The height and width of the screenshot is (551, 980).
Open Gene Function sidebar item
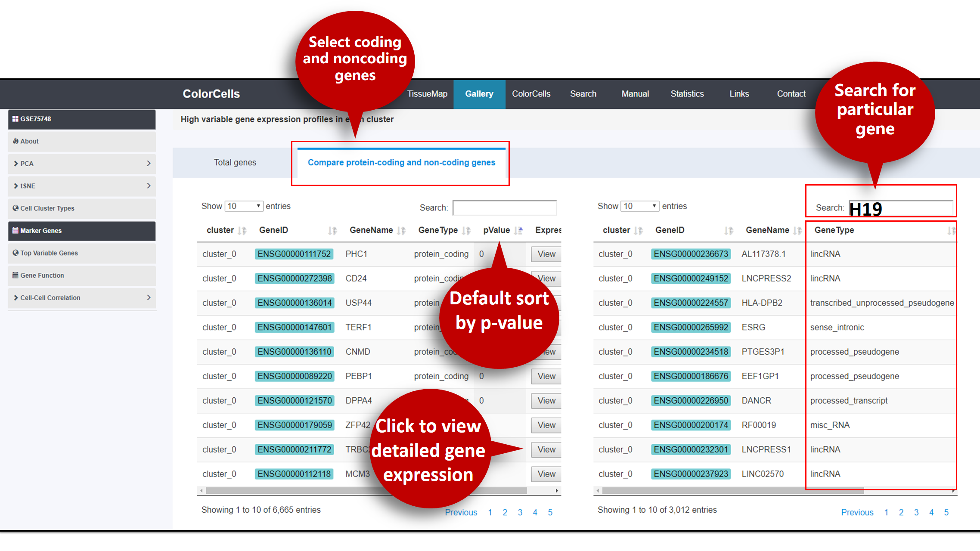pyautogui.click(x=82, y=275)
